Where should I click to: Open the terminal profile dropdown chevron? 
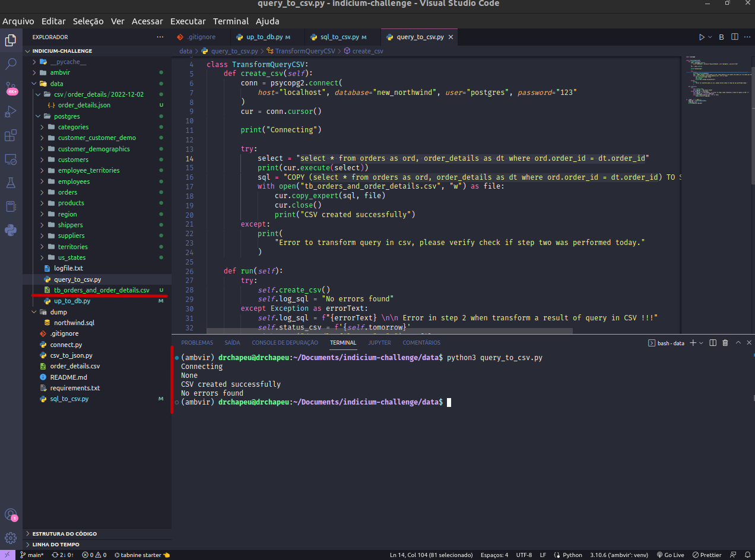(x=701, y=343)
